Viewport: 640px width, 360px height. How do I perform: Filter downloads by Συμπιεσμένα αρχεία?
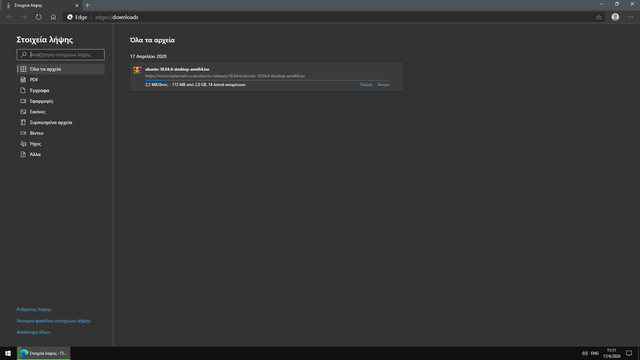click(60, 122)
